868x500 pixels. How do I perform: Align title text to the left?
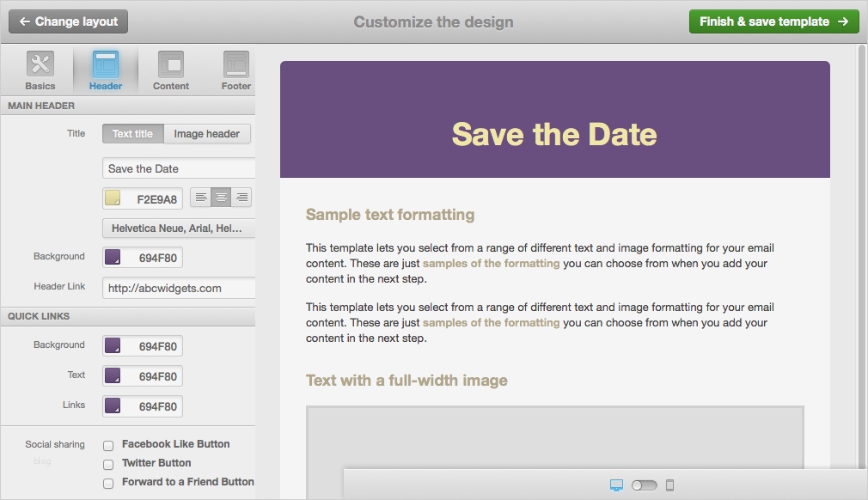tap(200, 198)
